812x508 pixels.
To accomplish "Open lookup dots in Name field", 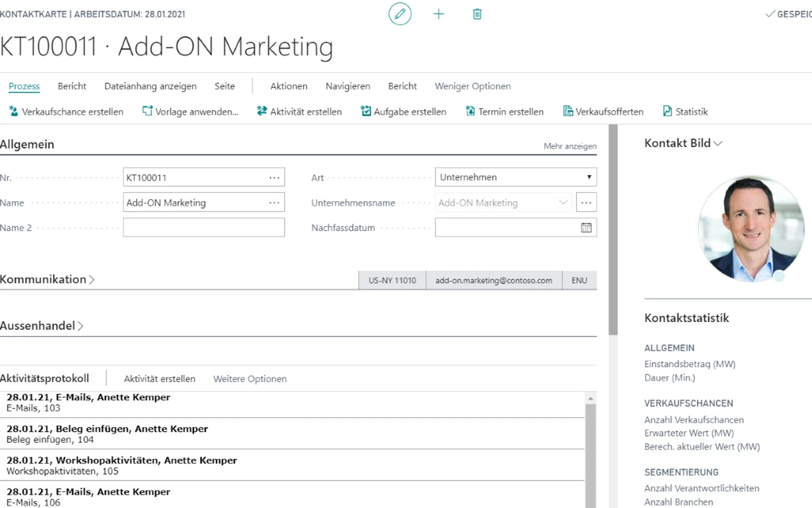I will tap(274, 202).
